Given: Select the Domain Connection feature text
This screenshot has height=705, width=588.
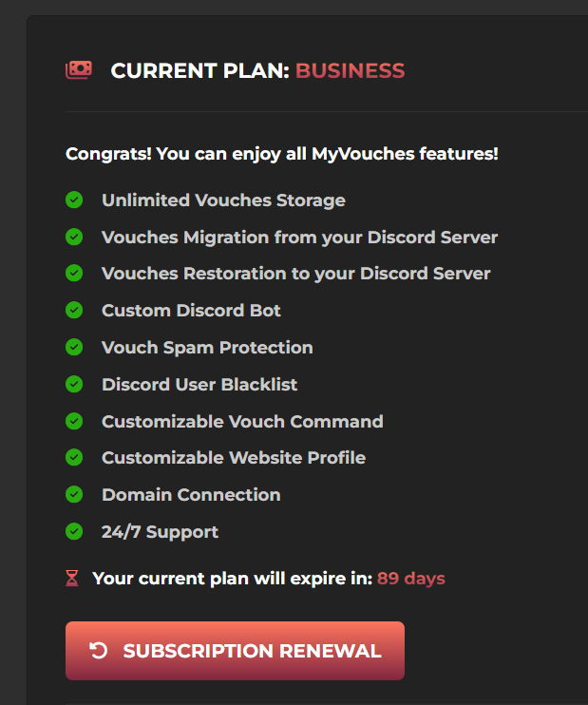Looking at the screenshot, I should [x=191, y=494].
